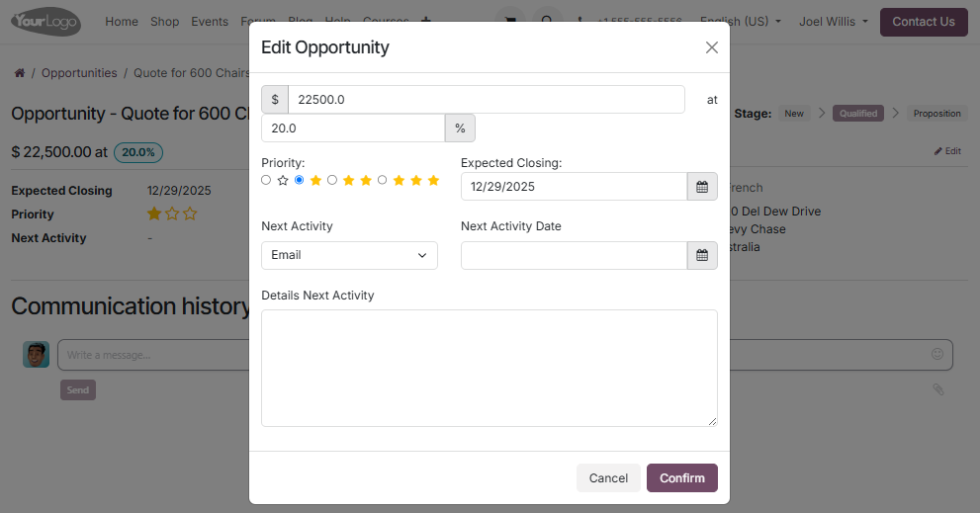Click the paperclip attachment icon
This screenshot has height=513, width=980.
pos(938,389)
